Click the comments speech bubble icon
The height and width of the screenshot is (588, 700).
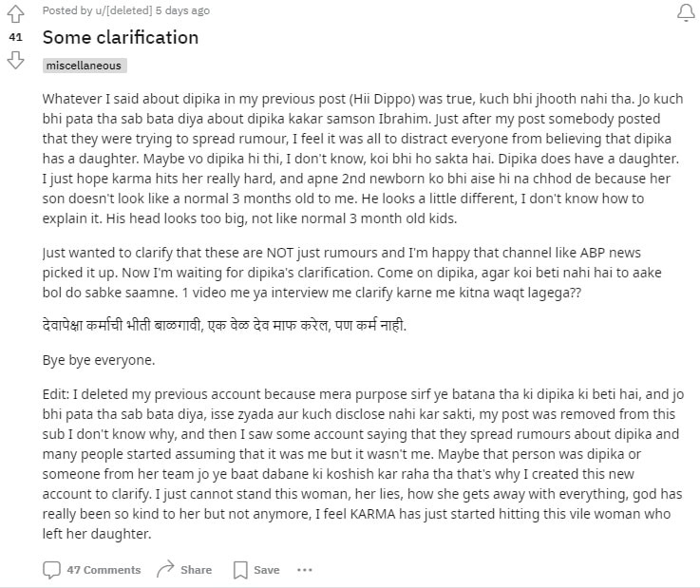[x=51, y=570]
